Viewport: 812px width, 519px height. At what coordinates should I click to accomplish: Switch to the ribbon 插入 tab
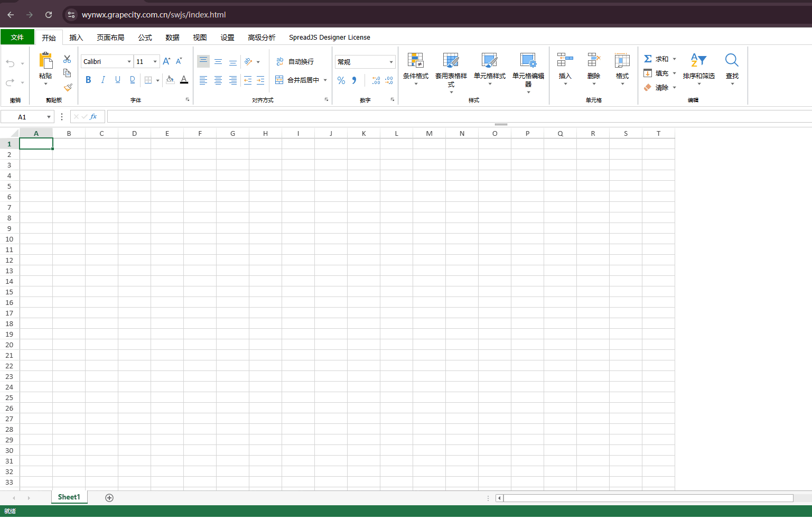tap(76, 38)
